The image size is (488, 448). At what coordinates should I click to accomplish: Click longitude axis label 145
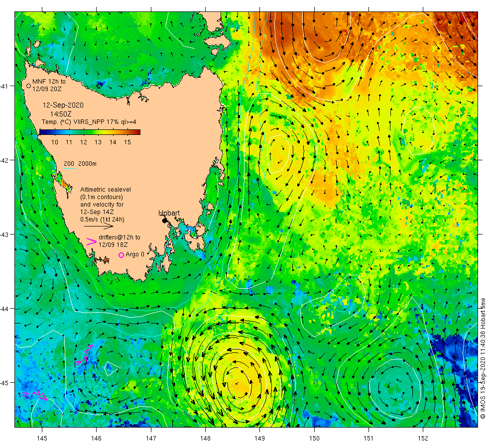pos(42,439)
